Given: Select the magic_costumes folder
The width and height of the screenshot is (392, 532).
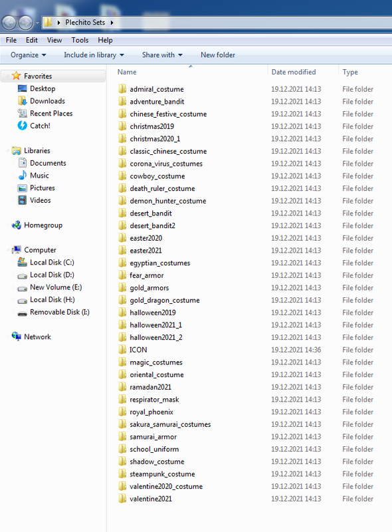Looking at the screenshot, I should tap(156, 362).
